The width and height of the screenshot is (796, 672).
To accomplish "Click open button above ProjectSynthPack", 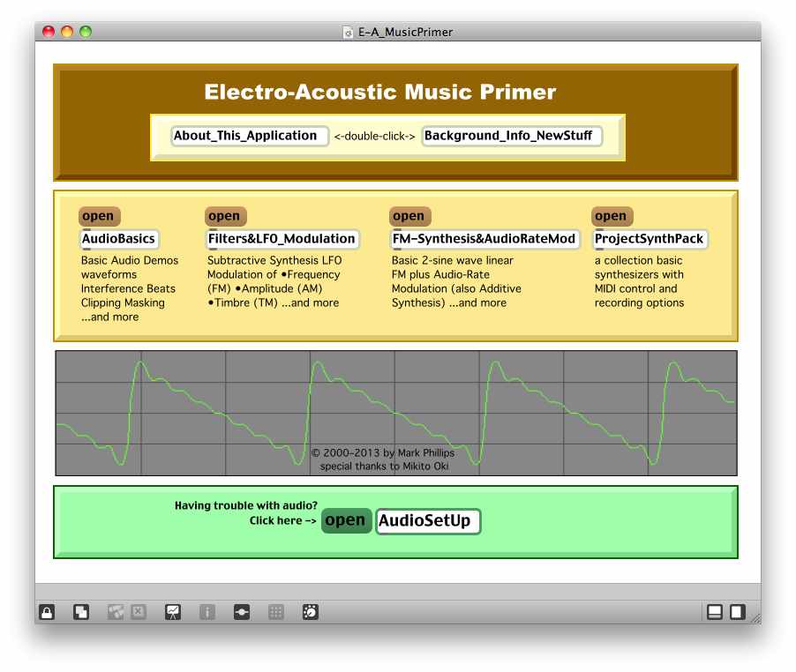I will (612, 216).
